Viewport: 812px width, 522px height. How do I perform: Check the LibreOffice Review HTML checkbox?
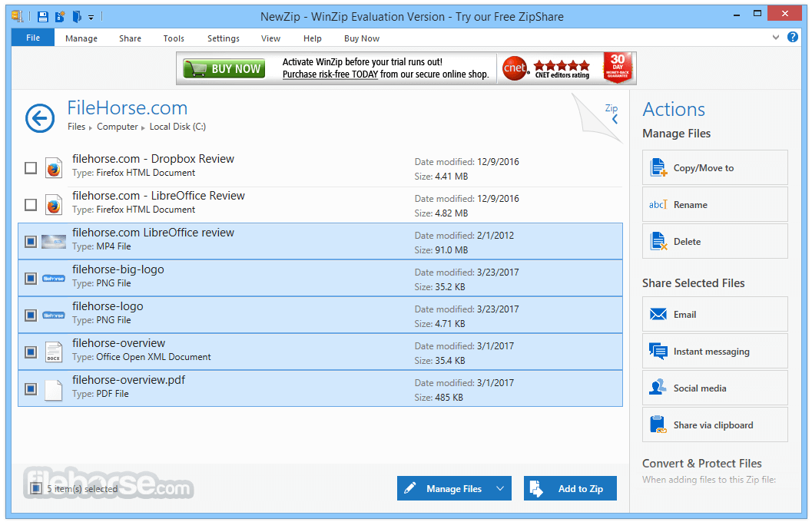[x=31, y=205]
